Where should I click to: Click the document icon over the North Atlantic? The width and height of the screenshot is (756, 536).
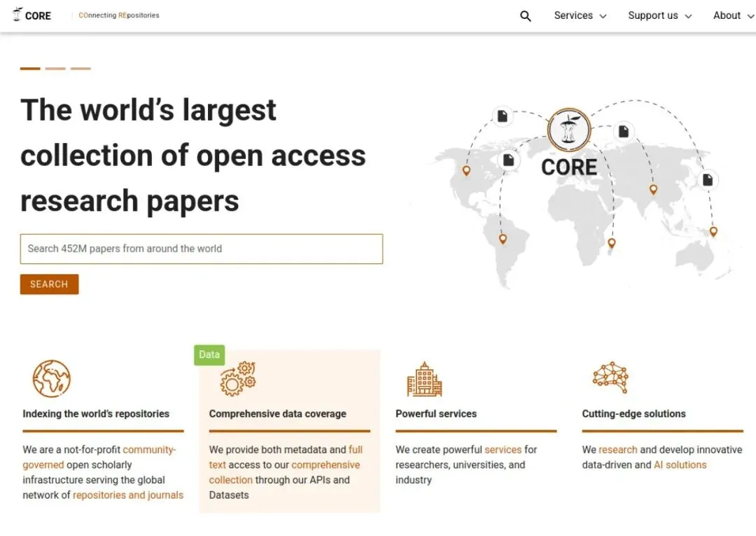[x=509, y=160]
